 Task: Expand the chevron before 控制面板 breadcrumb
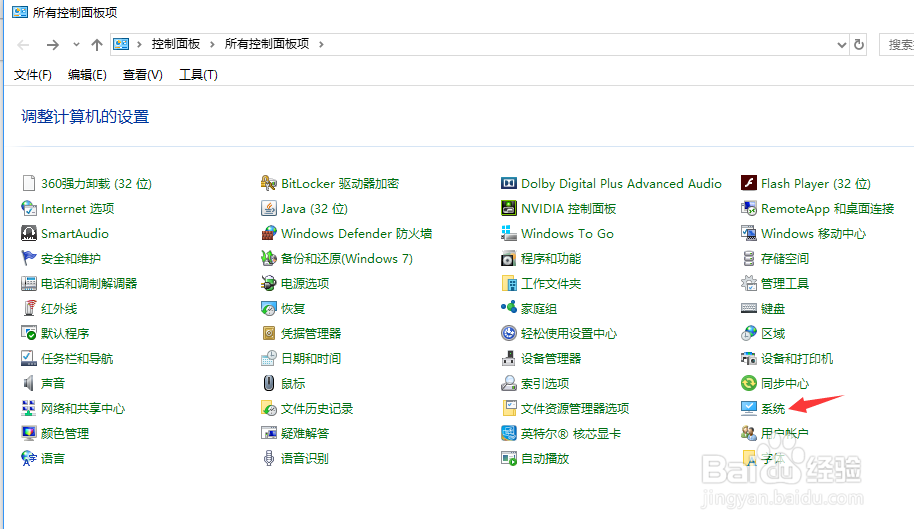click(x=139, y=44)
